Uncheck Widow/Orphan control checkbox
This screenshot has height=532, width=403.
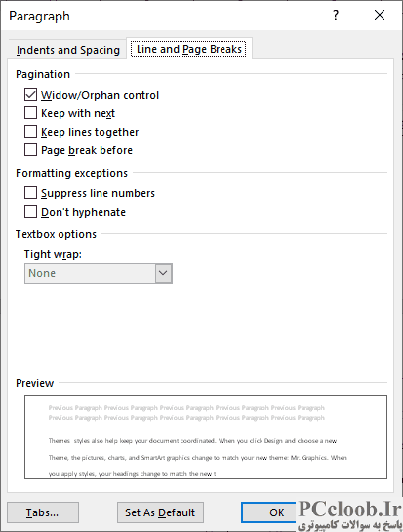point(30,95)
